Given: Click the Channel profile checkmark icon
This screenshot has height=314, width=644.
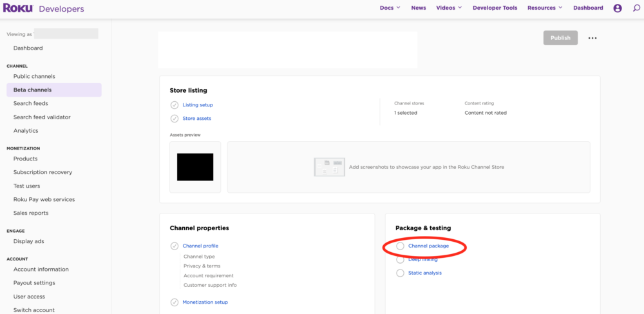Looking at the screenshot, I should point(175,246).
